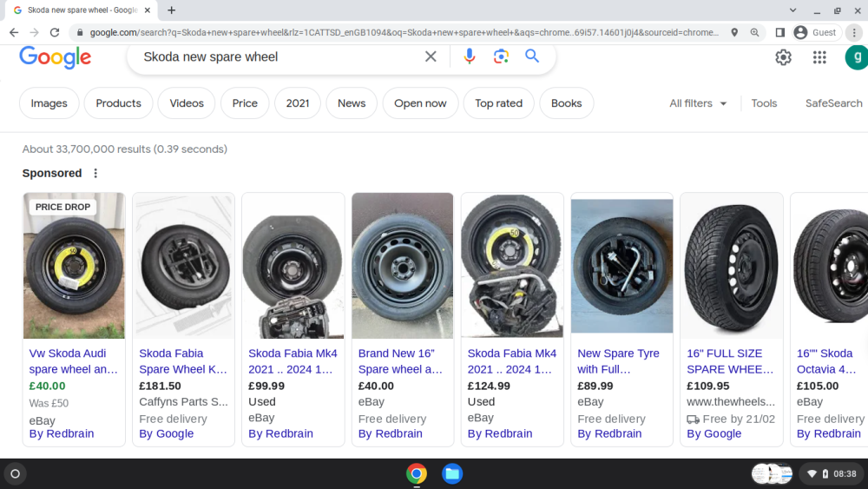Open system tray with clock 08:38
This screenshot has width=868, height=489.
pyautogui.click(x=832, y=473)
